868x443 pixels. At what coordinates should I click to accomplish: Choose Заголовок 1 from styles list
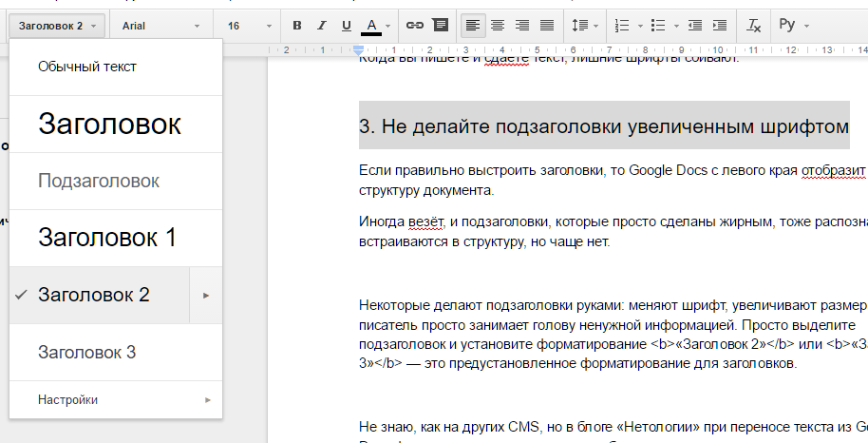click(106, 238)
